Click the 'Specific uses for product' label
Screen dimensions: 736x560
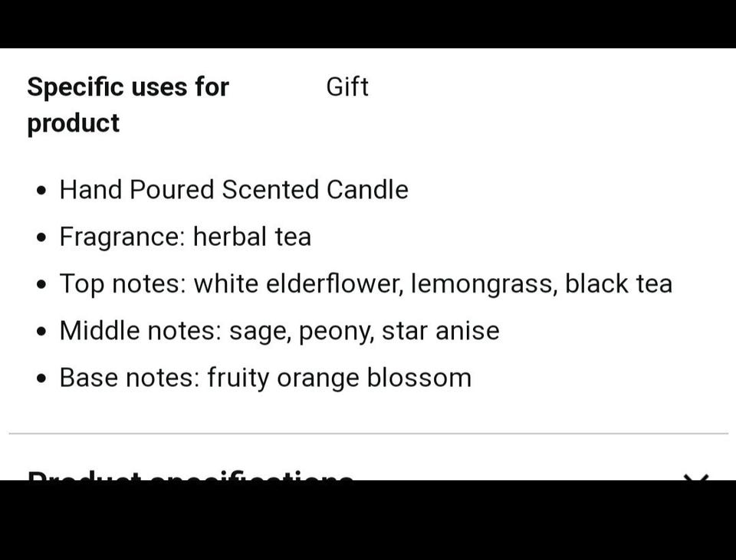click(x=127, y=105)
